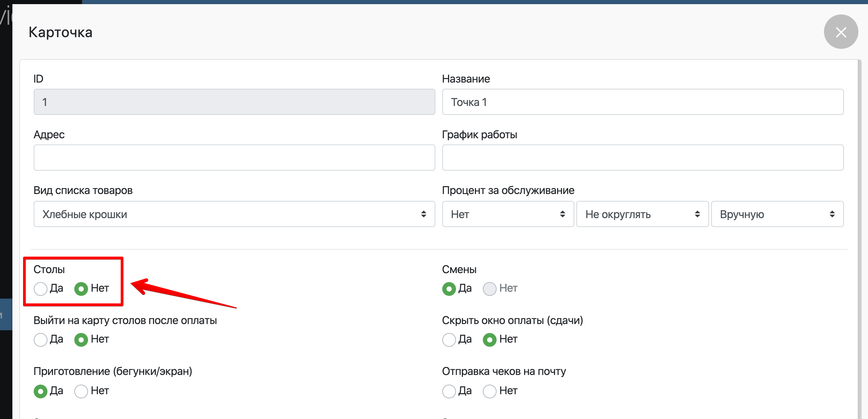This screenshot has height=419, width=868.
Task: Click the Название field with Точка 1
Action: (642, 102)
